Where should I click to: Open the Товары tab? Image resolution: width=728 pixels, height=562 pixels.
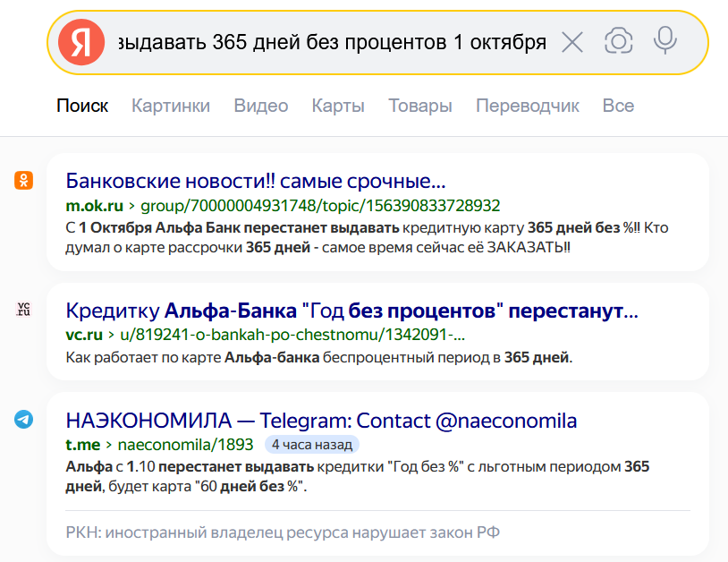tap(420, 106)
